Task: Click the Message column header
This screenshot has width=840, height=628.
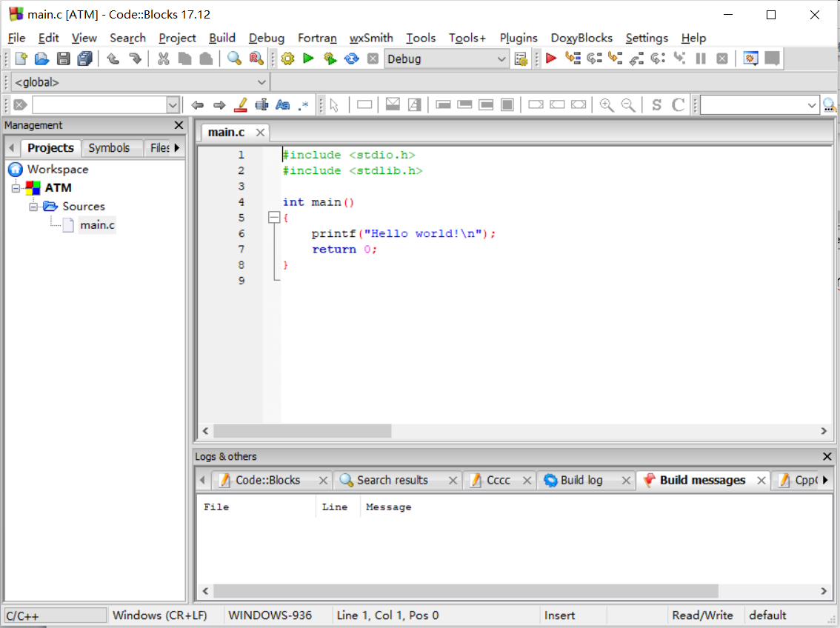Action: pos(388,507)
